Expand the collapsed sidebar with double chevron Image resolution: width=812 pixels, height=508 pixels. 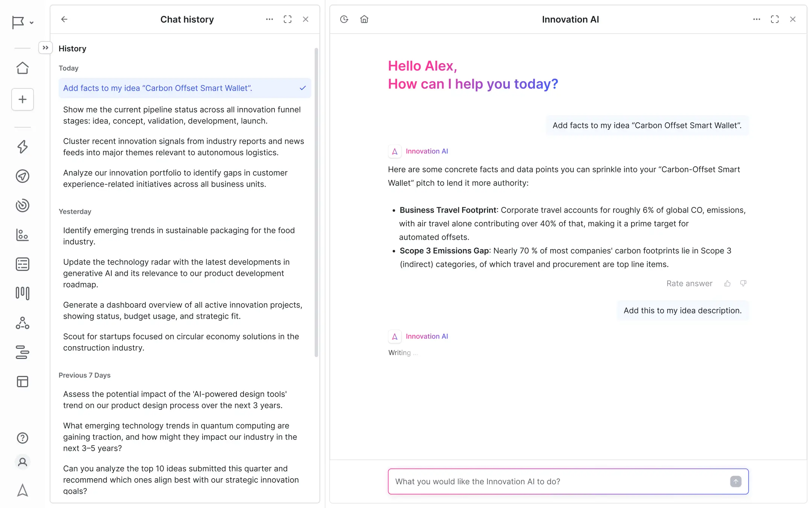pyautogui.click(x=45, y=48)
